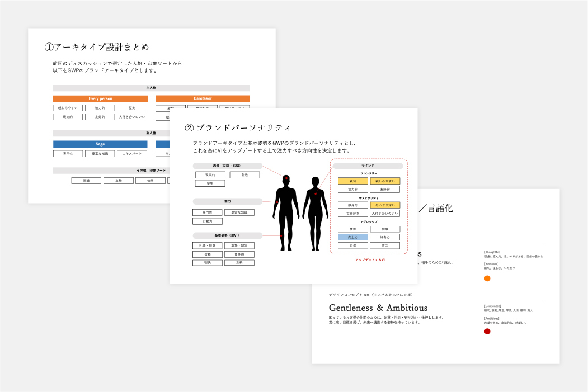
Task: Click the "信念" box
Action: pos(385,246)
